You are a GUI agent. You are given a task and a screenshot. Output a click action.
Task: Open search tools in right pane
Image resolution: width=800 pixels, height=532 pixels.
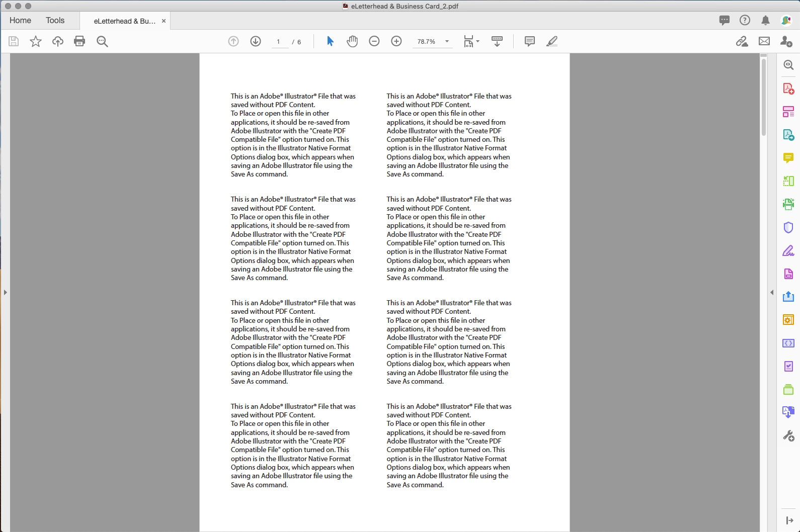(x=788, y=65)
